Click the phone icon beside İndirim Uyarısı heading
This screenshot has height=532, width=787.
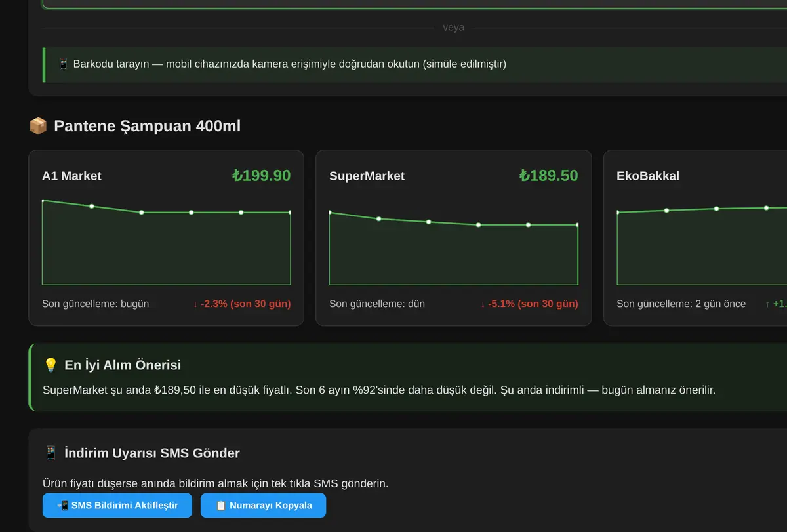[x=50, y=453]
